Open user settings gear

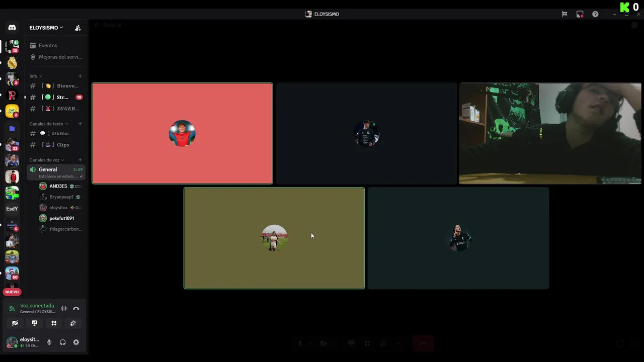click(x=76, y=342)
